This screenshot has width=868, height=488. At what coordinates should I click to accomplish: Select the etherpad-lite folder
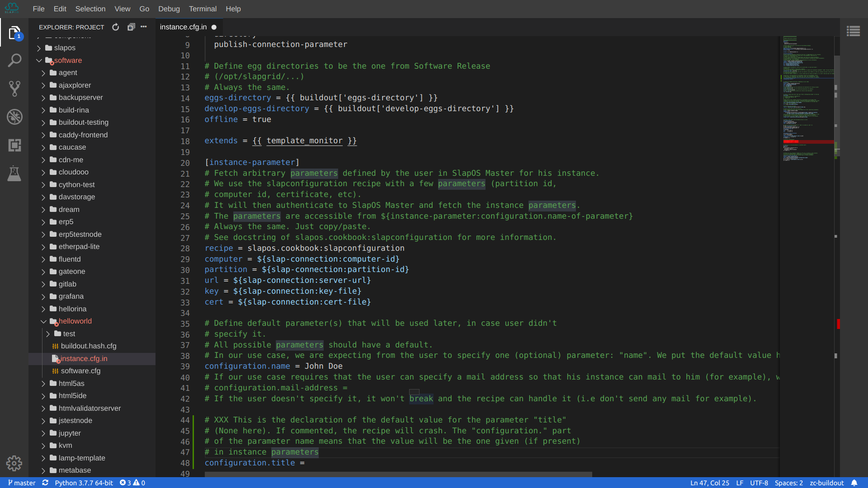pyautogui.click(x=92, y=247)
